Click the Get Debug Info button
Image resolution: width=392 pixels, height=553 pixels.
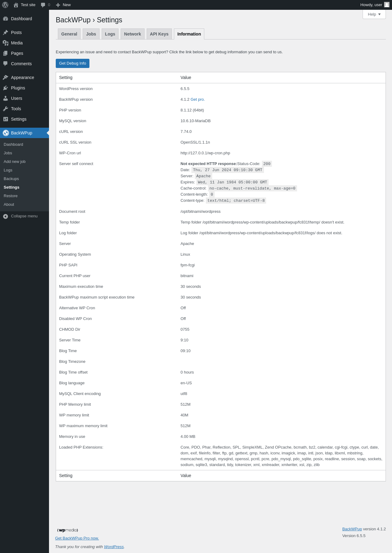(x=73, y=63)
